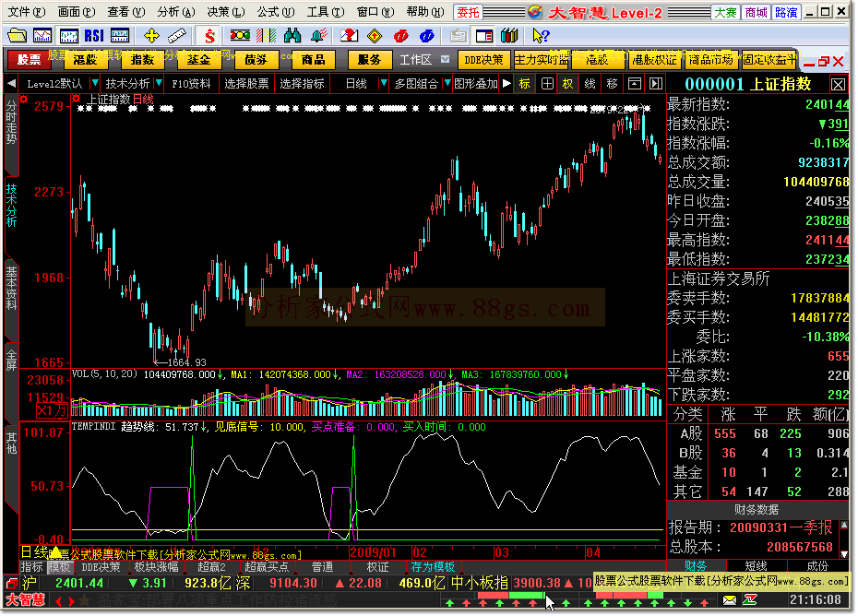858x616 pixels.
Task: Switch to the 短线 tab
Action: [757, 566]
